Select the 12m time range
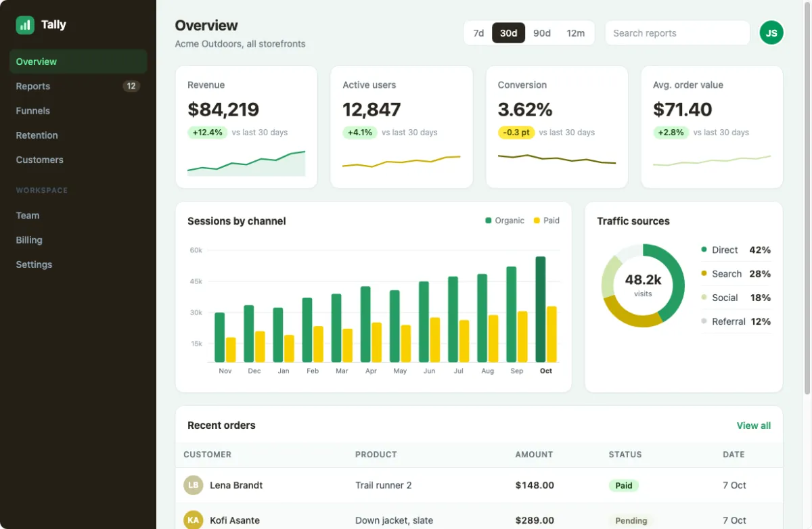 [576, 33]
